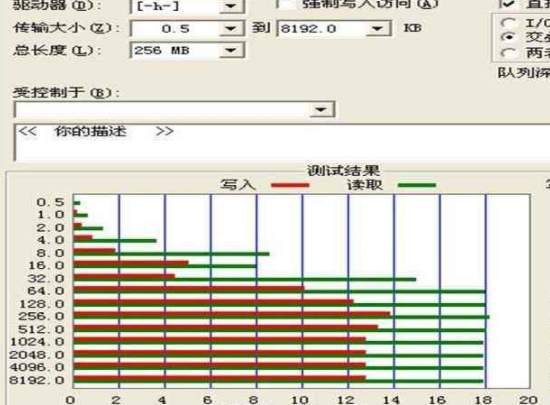This screenshot has width=550, height=405.
Task: Select the second (currently selected) radio button
Action: [x=508, y=37]
